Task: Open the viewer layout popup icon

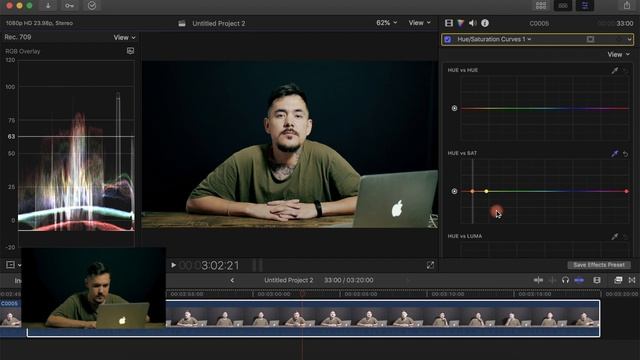Action: (13, 265)
